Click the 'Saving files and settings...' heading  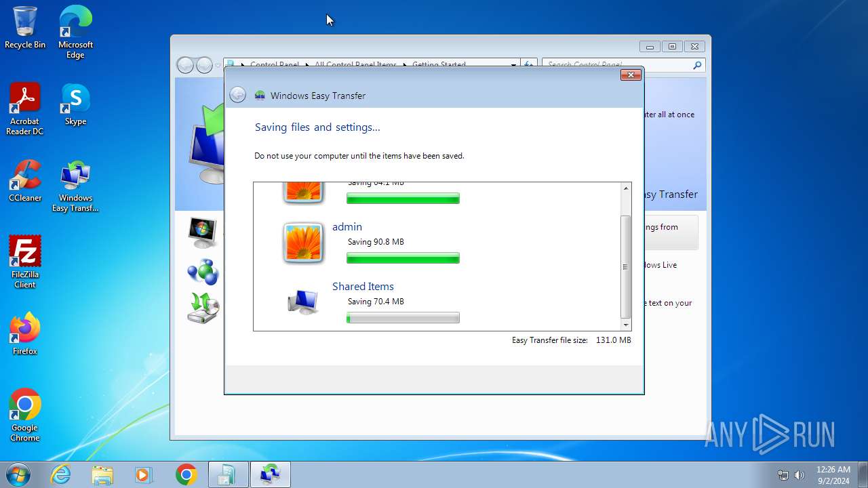[317, 127]
